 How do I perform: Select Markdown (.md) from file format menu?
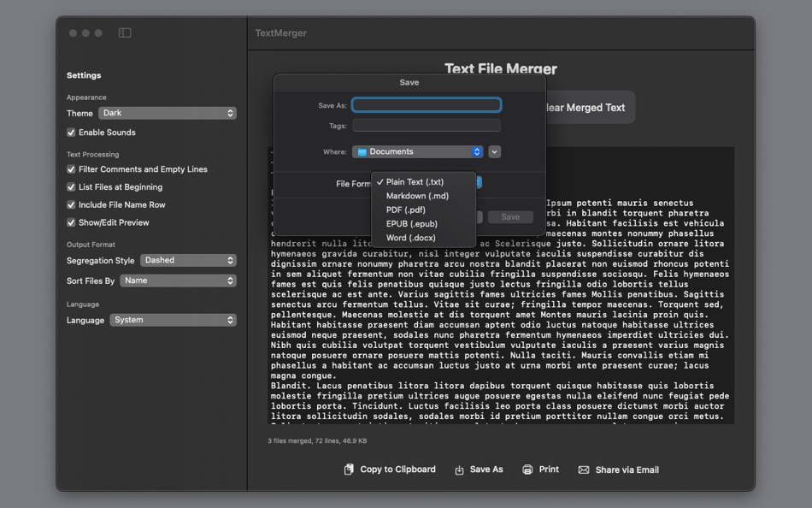(x=420, y=195)
